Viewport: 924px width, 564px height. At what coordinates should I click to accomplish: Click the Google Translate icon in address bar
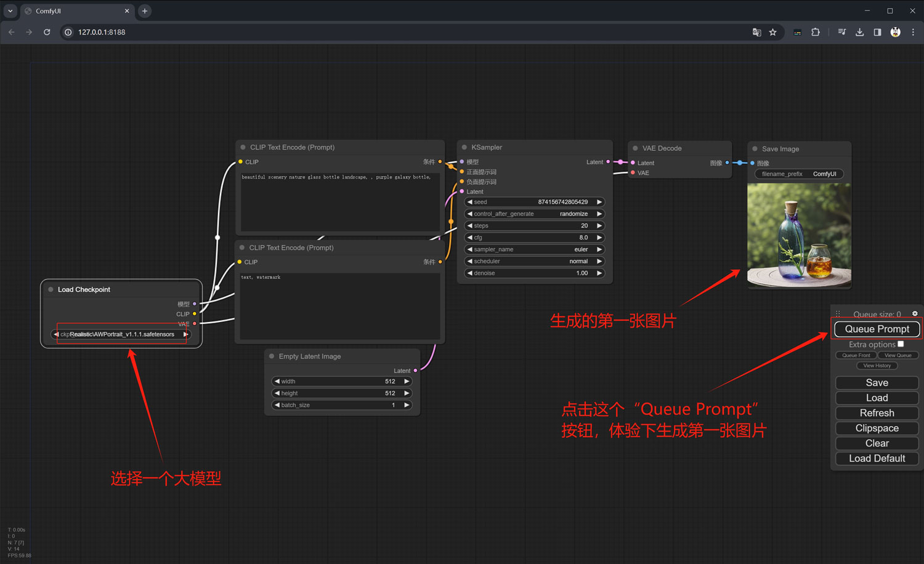coord(757,32)
